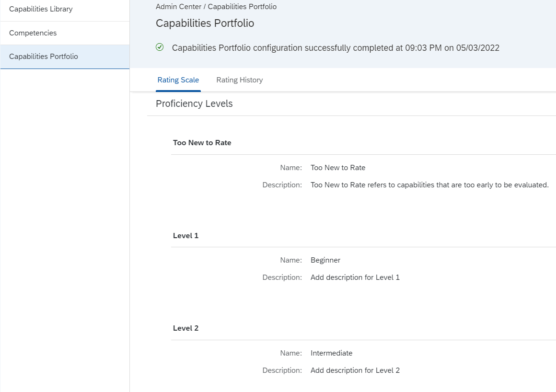Click the Name value Too New to Rate
This screenshot has width=556, height=392.
[338, 168]
